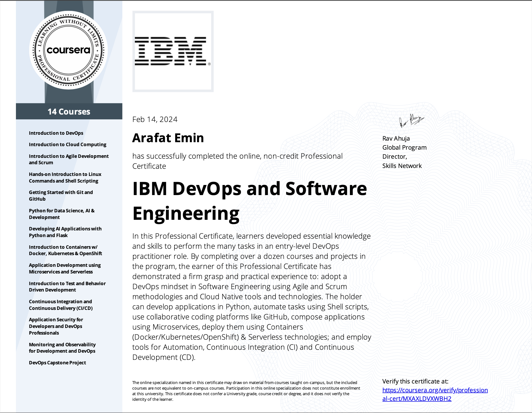Click Developing AI Applications with Python and Flask
The height and width of the screenshot is (413, 532).
pos(65,232)
